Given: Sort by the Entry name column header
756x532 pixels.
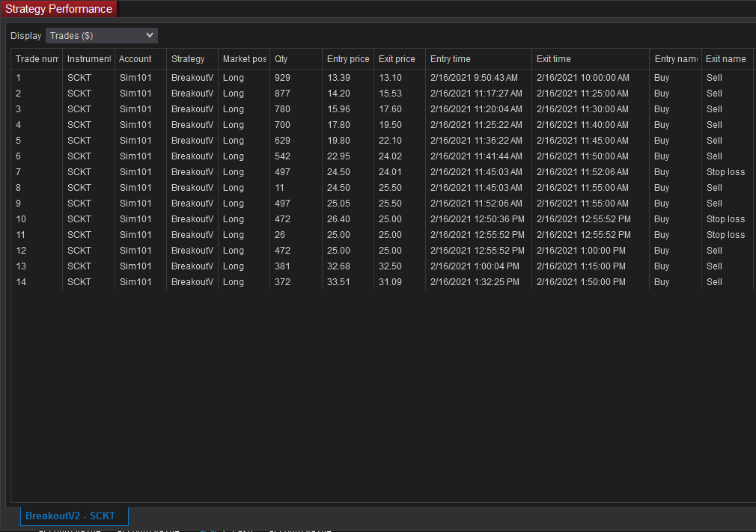Looking at the screenshot, I should click(675, 59).
